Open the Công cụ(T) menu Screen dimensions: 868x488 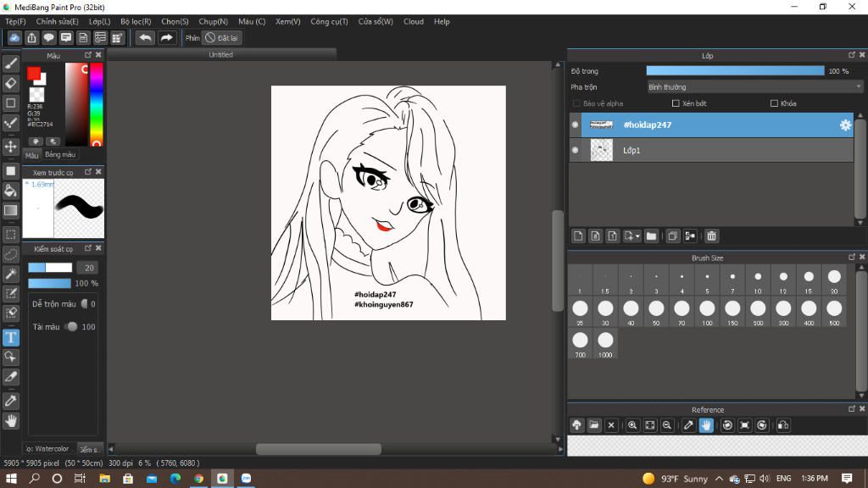tap(329, 21)
